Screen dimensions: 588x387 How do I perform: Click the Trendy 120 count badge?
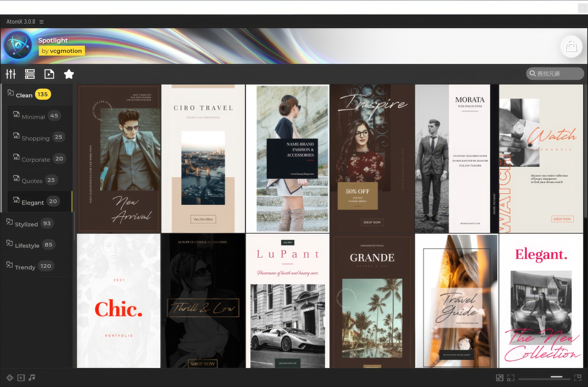point(46,266)
